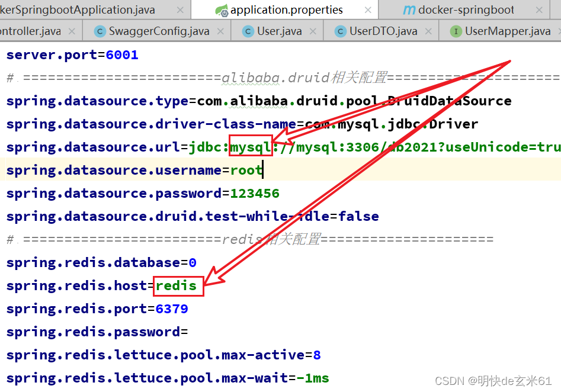The height and width of the screenshot is (392, 561).
Task: Click the druid test-while-idle false value
Action: click(x=358, y=216)
